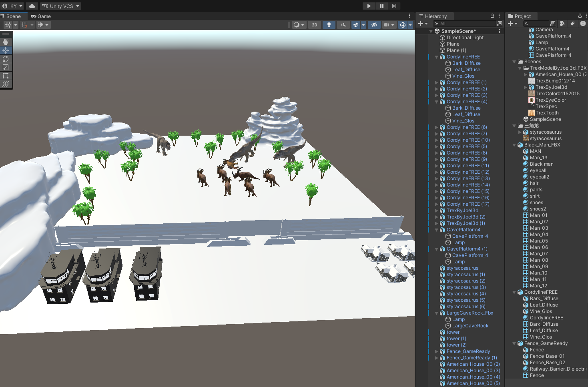Image resolution: width=588 pixels, height=387 pixels.
Task: Open the Gizmos dropdown arrow
Action: [x=410, y=25]
